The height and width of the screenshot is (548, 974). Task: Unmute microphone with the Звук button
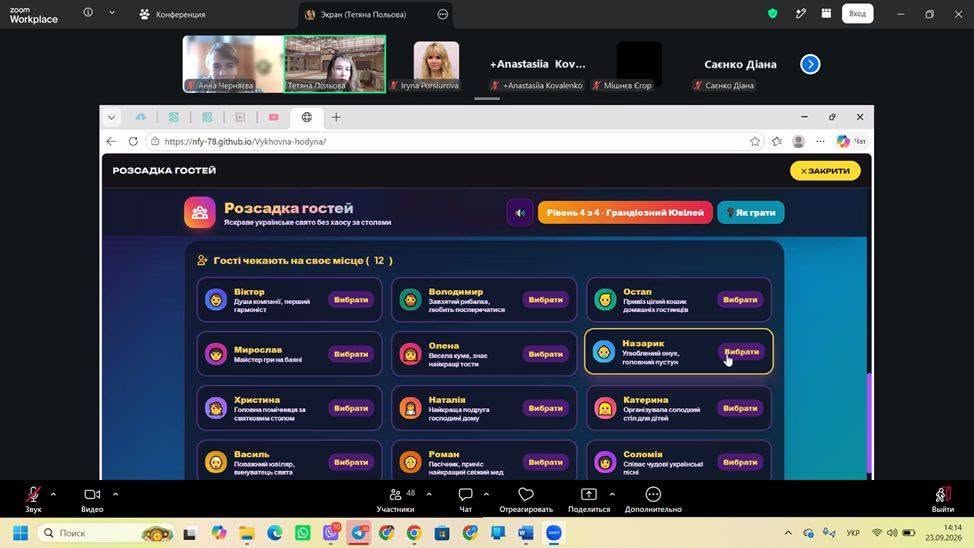coord(33,495)
